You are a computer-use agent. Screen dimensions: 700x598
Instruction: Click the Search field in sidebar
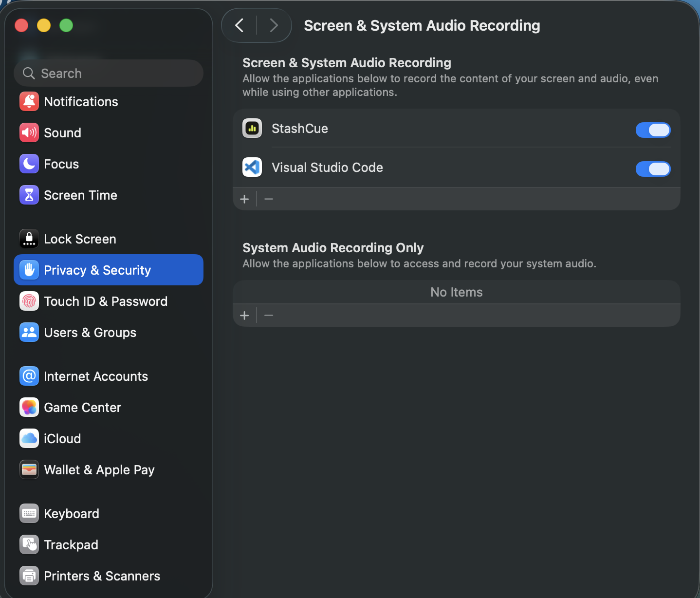[109, 73]
